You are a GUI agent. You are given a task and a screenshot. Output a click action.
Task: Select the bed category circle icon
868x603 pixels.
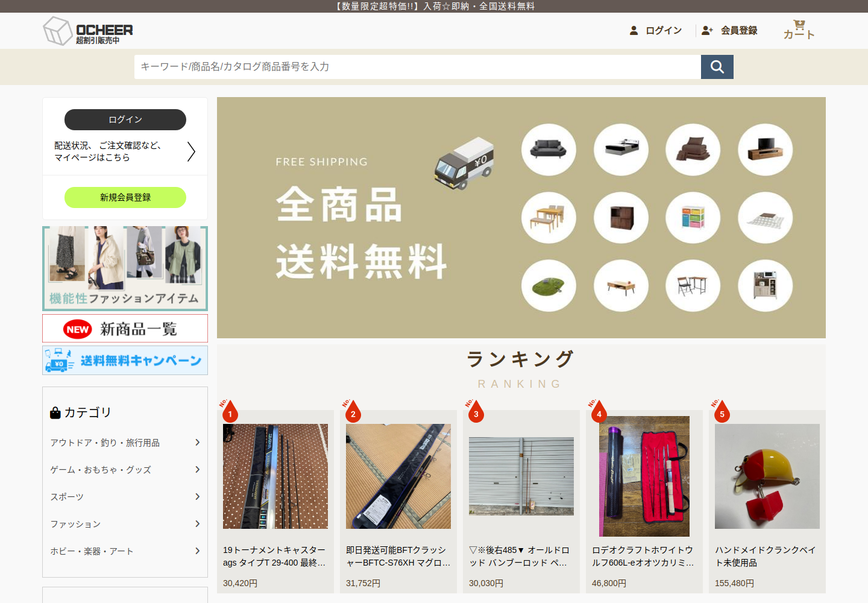[621, 150]
